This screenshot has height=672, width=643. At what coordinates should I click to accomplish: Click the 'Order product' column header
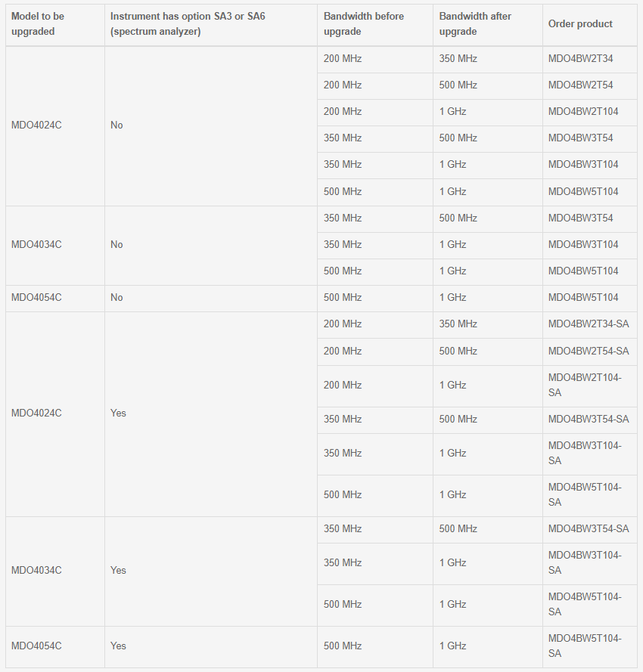coord(590,24)
